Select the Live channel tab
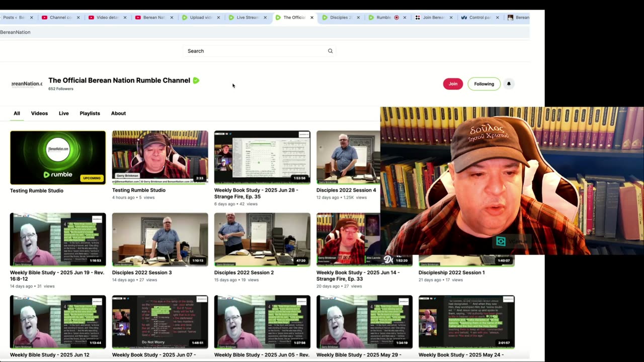644x362 pixels. (63, 113)
